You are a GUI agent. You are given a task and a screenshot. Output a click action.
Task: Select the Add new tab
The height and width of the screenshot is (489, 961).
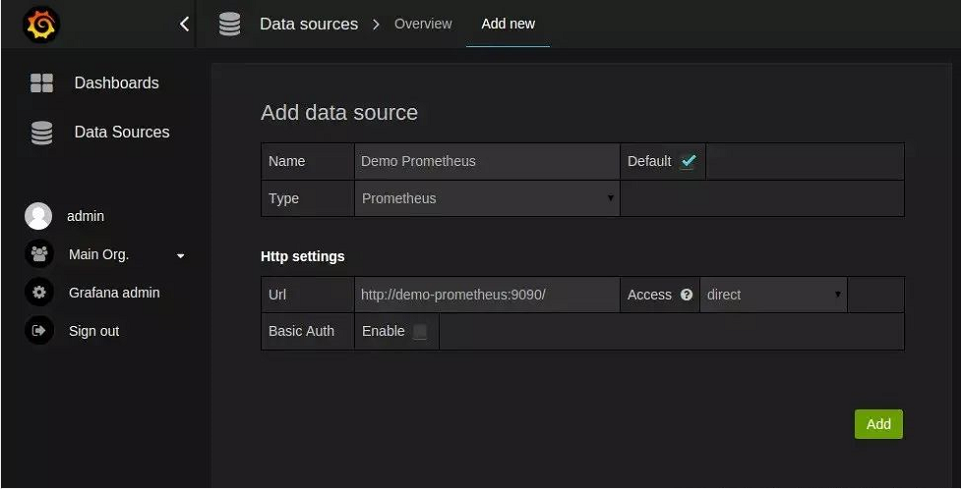point(508,24)
